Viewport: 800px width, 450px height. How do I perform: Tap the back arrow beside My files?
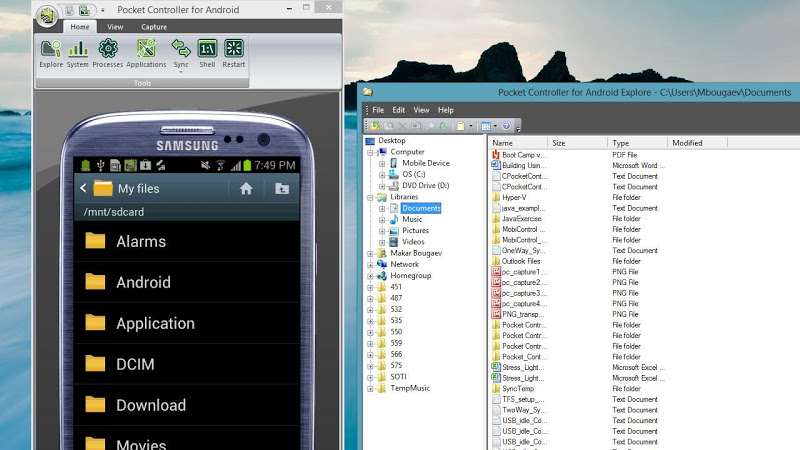click(x=84, y=188)
